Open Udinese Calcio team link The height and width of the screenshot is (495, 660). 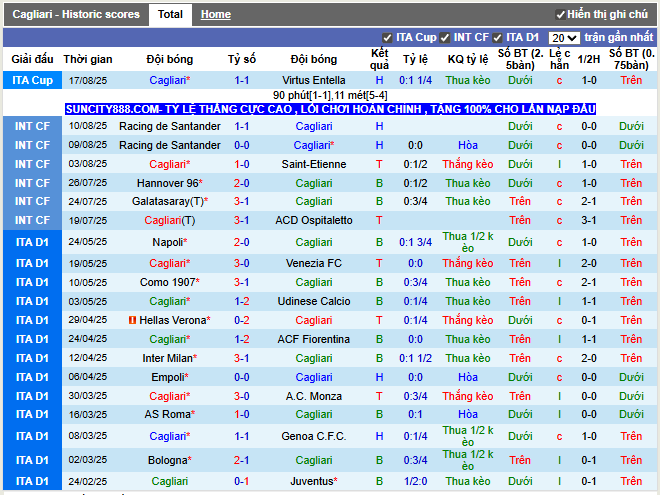pyautogui.click(x=314, y=301)
